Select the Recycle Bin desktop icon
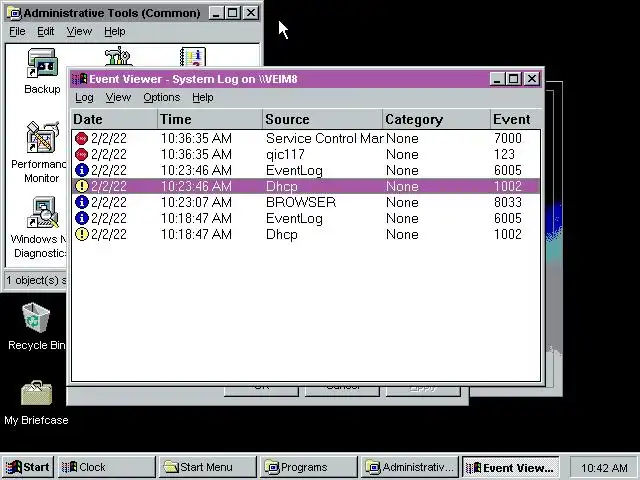The height and width of the screenshot is (480, 640). (x=36, y=318)
